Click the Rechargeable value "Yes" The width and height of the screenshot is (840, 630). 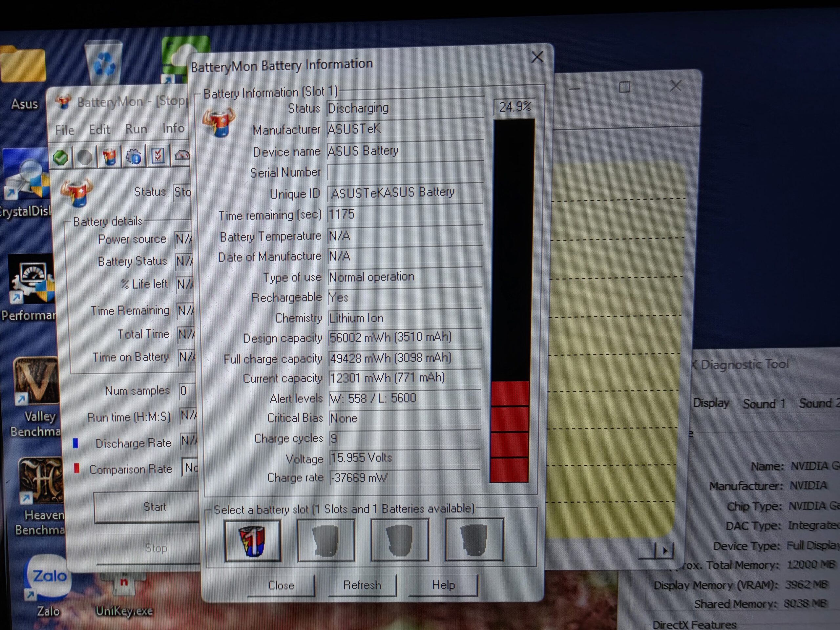click(338, 297)
